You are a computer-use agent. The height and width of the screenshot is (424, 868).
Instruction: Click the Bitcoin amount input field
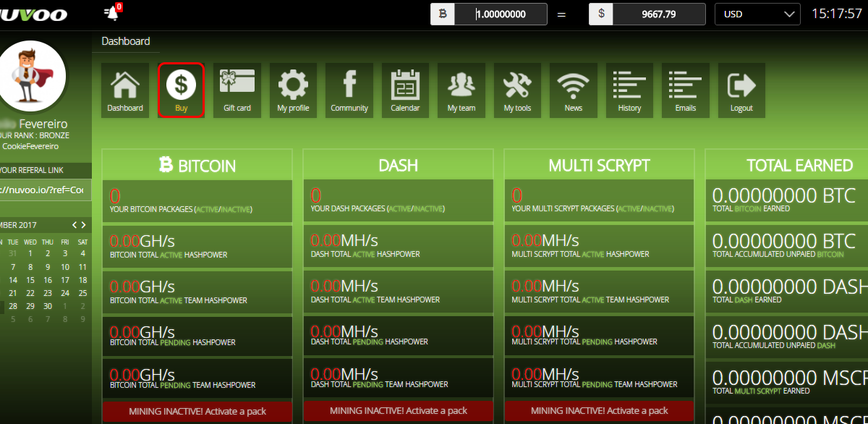coord(501,14)
